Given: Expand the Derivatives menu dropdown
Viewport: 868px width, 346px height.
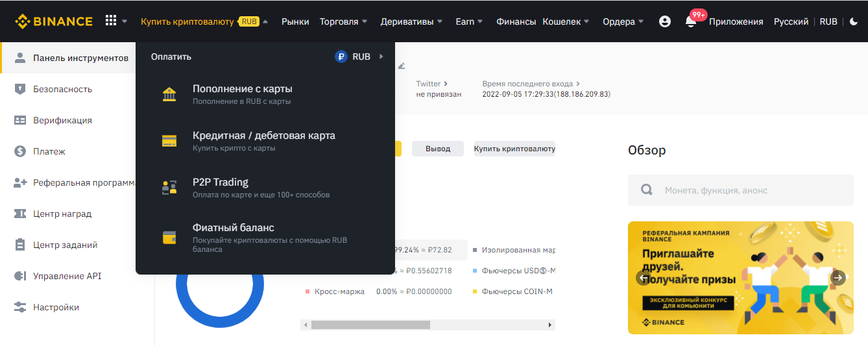Looking at the screenshot, I should click(x=440, y=21).
